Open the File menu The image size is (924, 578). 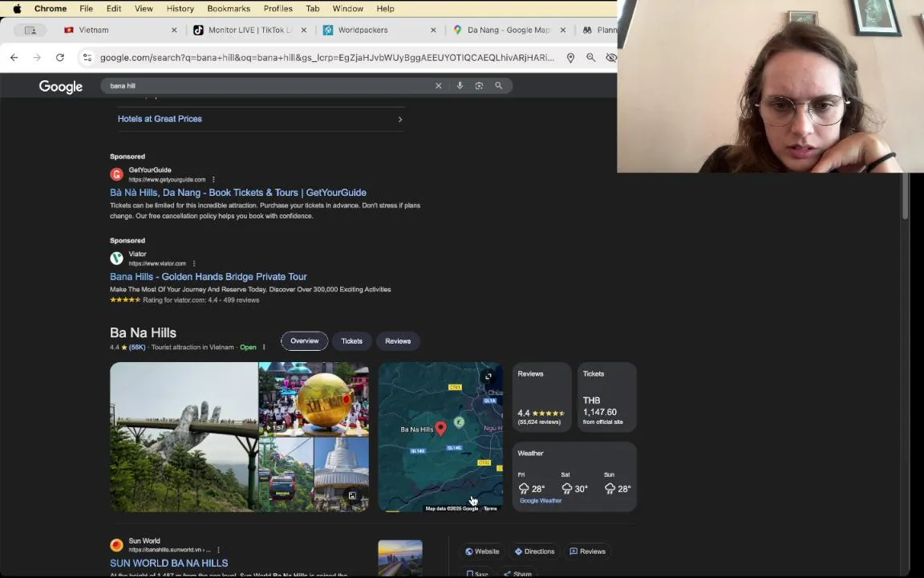(86, 9)
